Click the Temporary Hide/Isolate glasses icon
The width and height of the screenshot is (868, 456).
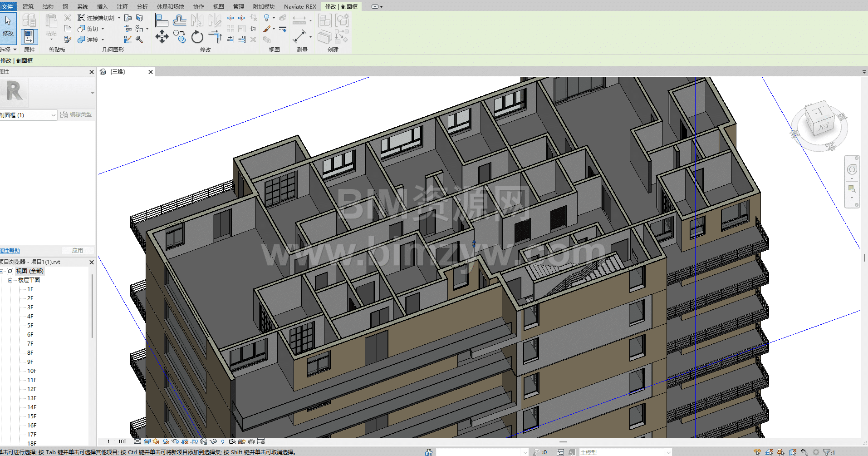[x=213, y=441]
